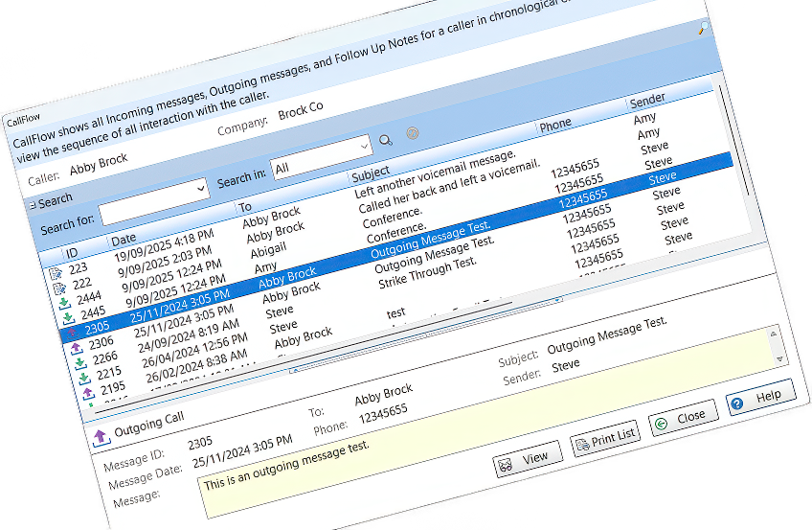812x530 pixels.
Task: Collapse the Search section expander
Action: pyautogui.click(x=33, y=205)
